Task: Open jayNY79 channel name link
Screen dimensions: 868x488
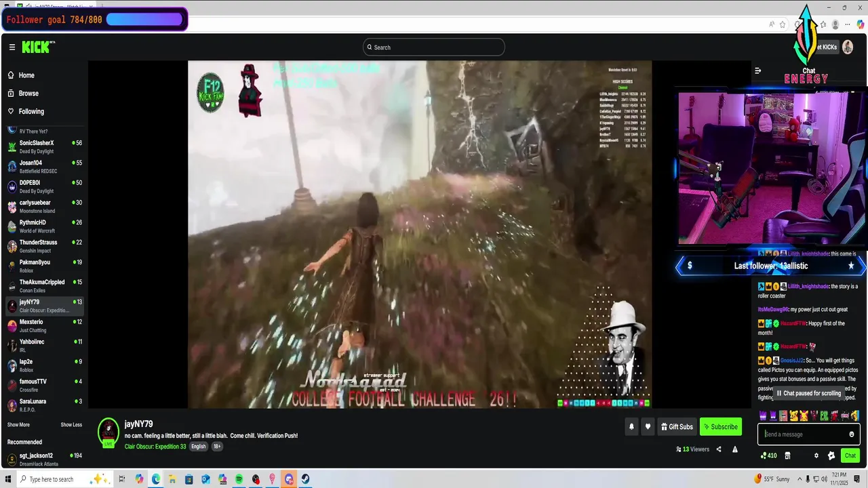Action: tap(138, 424)
